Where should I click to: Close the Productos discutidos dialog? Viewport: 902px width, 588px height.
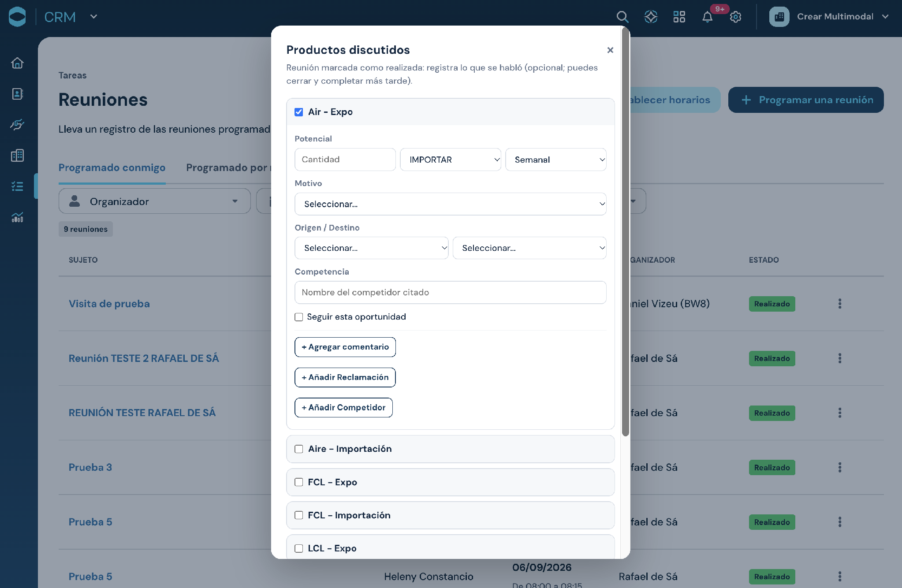(610, 50)
